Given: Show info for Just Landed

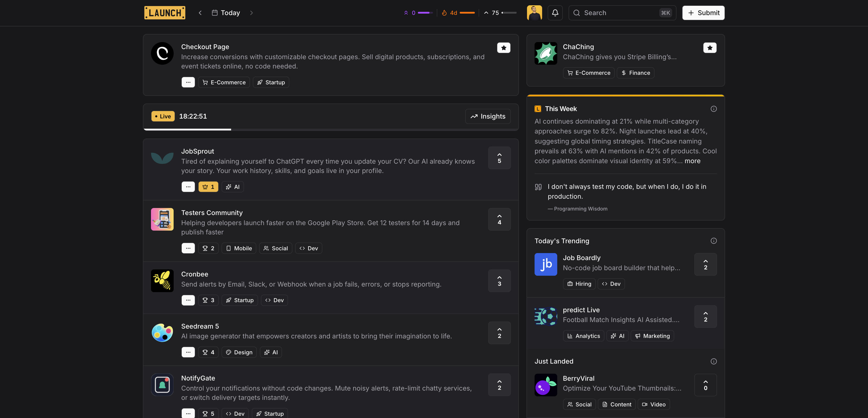Looking at the screenshot, I should 713,361.
